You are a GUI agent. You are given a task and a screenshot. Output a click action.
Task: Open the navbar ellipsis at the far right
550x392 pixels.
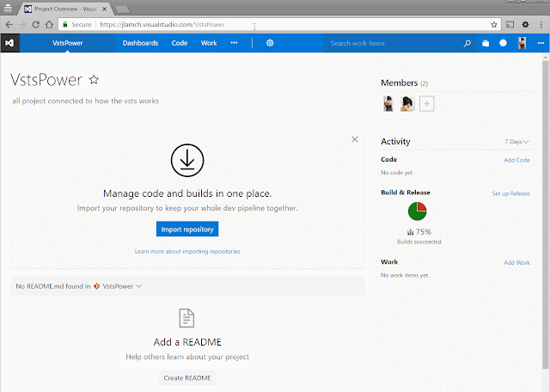tap(541, 43)
